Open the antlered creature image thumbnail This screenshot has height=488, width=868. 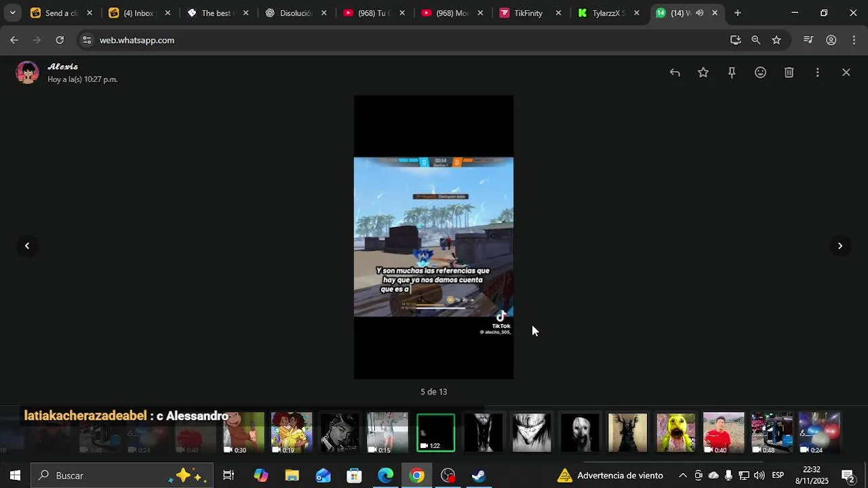[627, 432]
